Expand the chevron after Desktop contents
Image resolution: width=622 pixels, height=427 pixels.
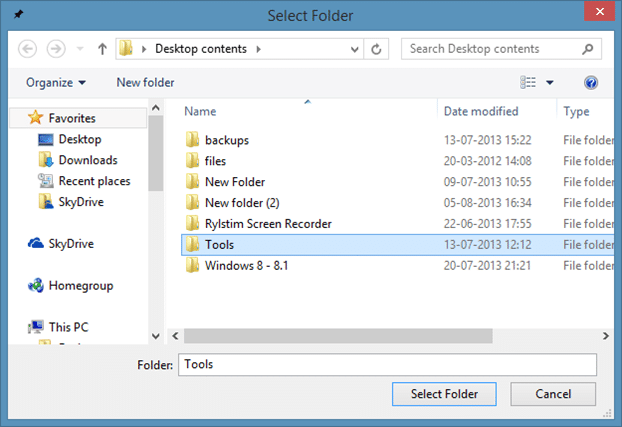(259, 49)
